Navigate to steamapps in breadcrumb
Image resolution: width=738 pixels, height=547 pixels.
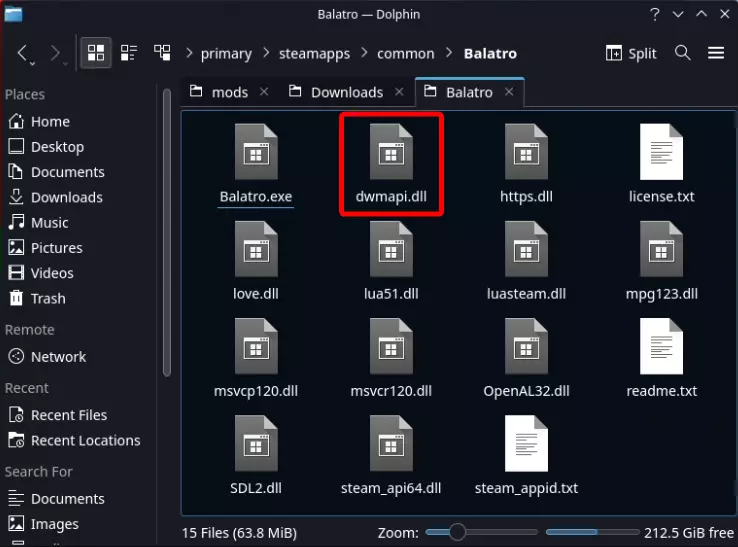pos(314,54)
